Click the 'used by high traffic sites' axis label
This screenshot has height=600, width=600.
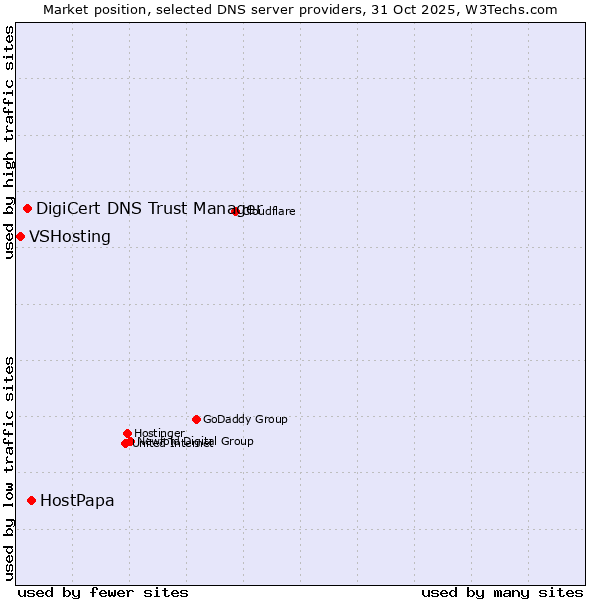coord(9,142)
